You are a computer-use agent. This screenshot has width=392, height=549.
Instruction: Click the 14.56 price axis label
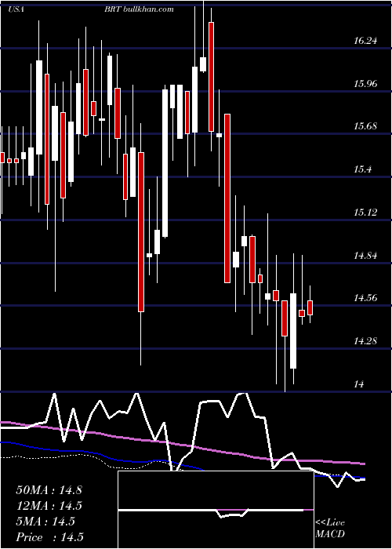(x=365, y=298)
